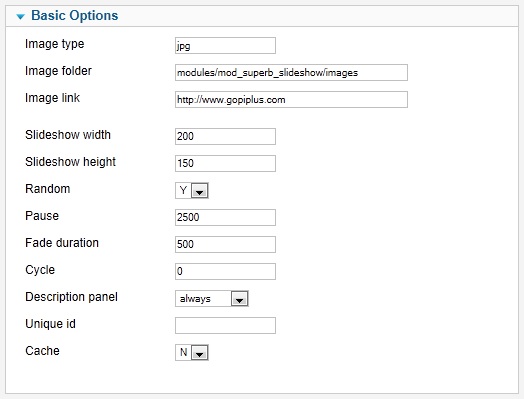Screen dimensions: 524x399
Task: Click the Image type label
Action: click(54, 44)
